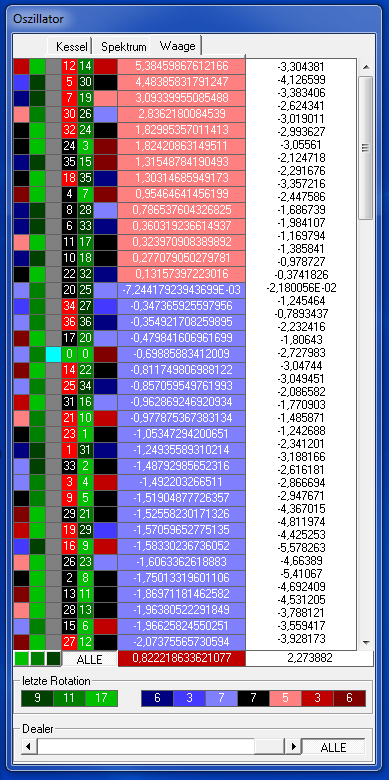Click the ALLE cell below the table

tap(90, 659)
